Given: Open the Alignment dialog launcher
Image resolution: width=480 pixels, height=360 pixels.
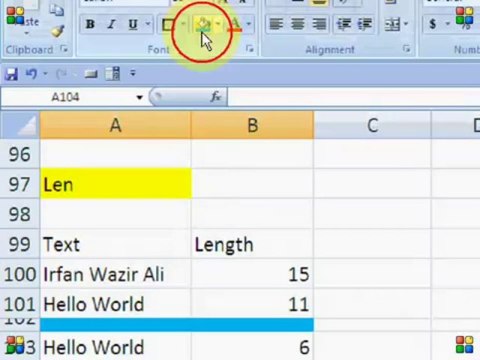Looking at the screenshot, I should [406, 49].
